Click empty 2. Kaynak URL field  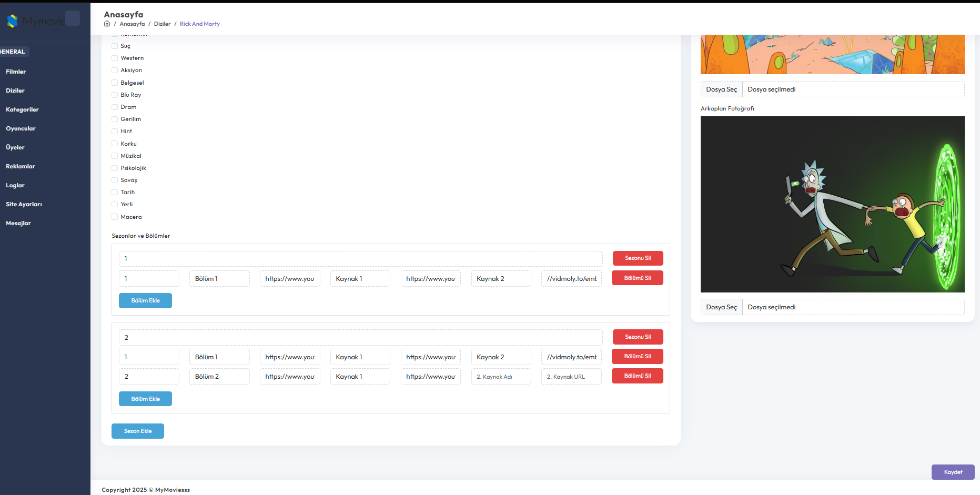coord(571,377)
